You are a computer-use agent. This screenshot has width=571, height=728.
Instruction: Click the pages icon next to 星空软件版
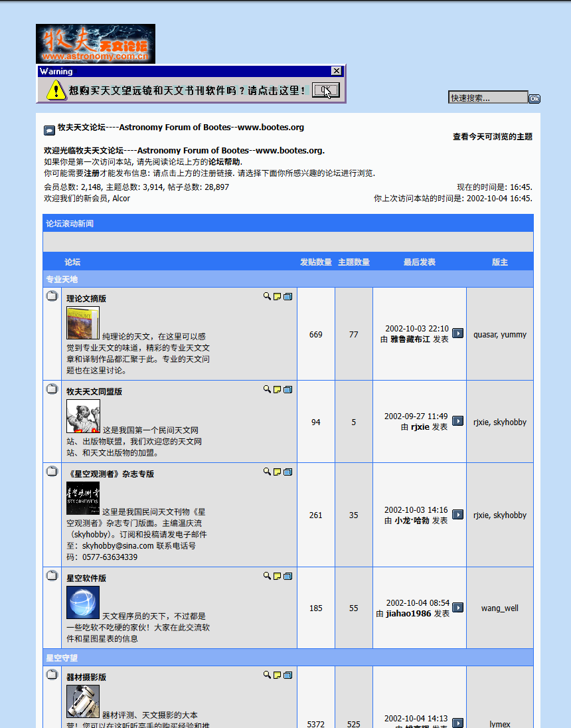(287, 576)
